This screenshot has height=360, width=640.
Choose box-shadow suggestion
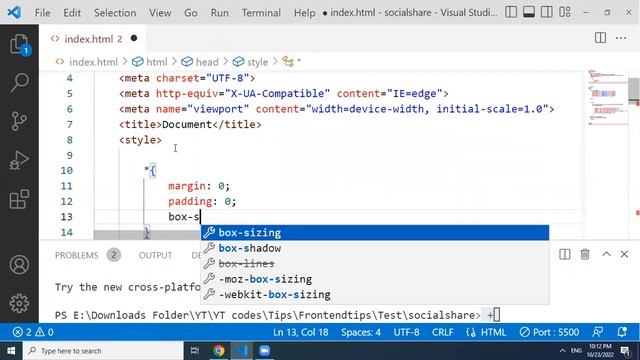[x=375, y=248]
